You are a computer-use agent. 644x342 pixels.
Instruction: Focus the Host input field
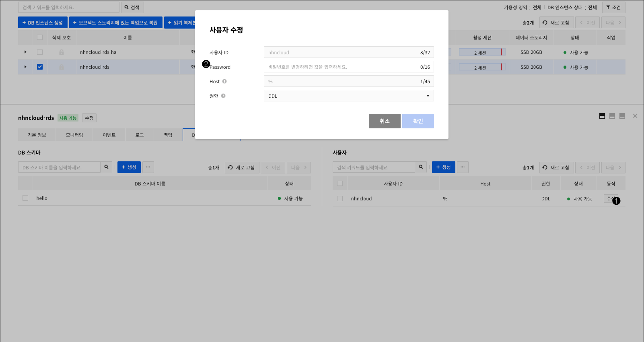click(x=349, y=81)
